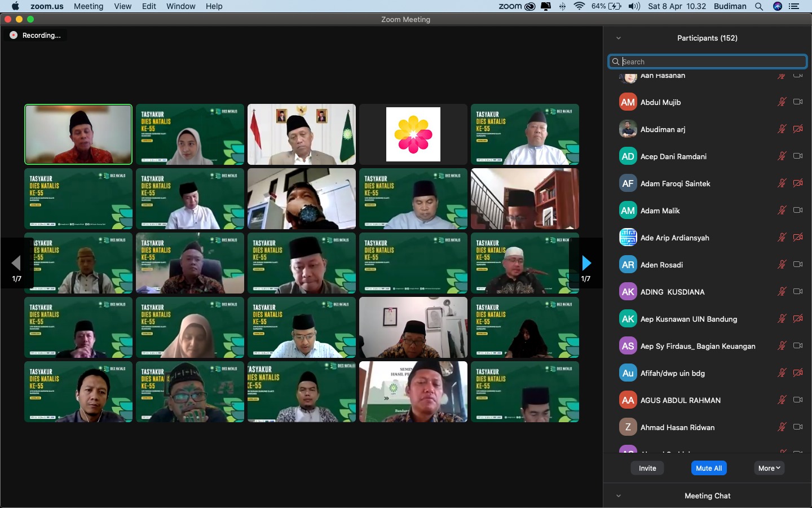The height and width of the screenshot is (508, 812).
Task: Click the Bluetooth icon in the menu bar
Action: (562, 6)
